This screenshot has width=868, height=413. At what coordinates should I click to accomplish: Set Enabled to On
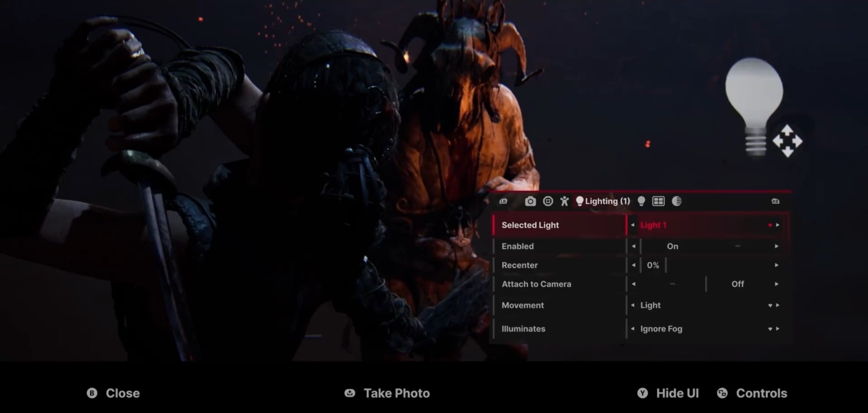tap(672, 246)
